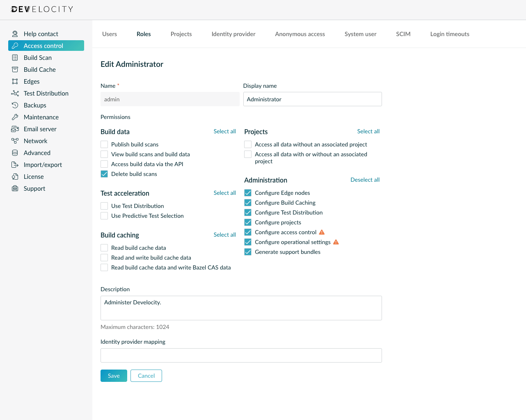Click the Build Scan list icon
Image resolution: width=526 pixels, height=420 pixels.
(x=15, y=58)
